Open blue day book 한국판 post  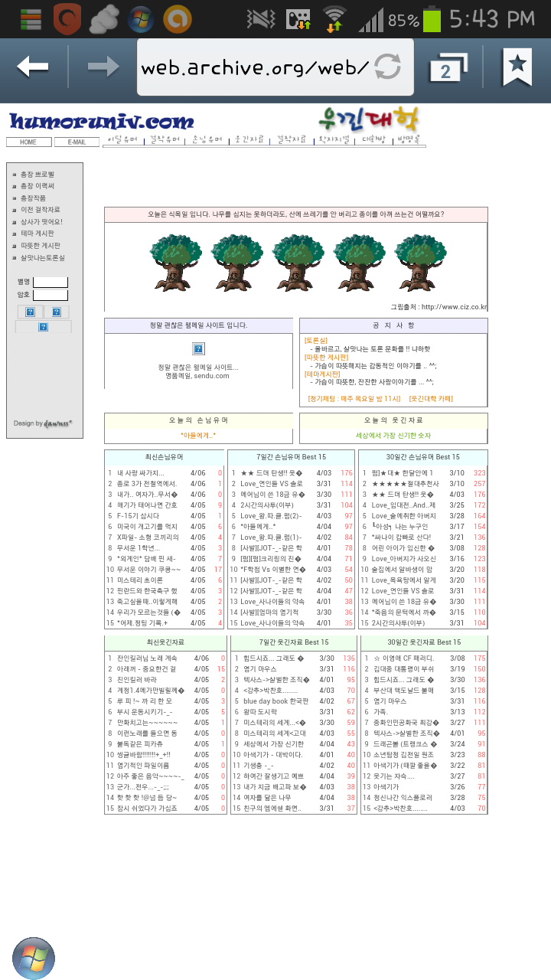tap(276, 701)
